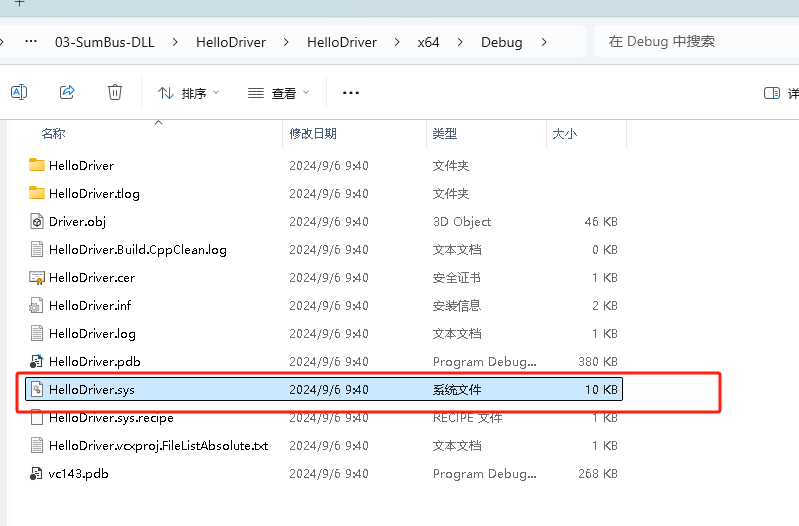Click the HelloDriver.inf file name
799x526 pixels.
[x=90, y=306]
